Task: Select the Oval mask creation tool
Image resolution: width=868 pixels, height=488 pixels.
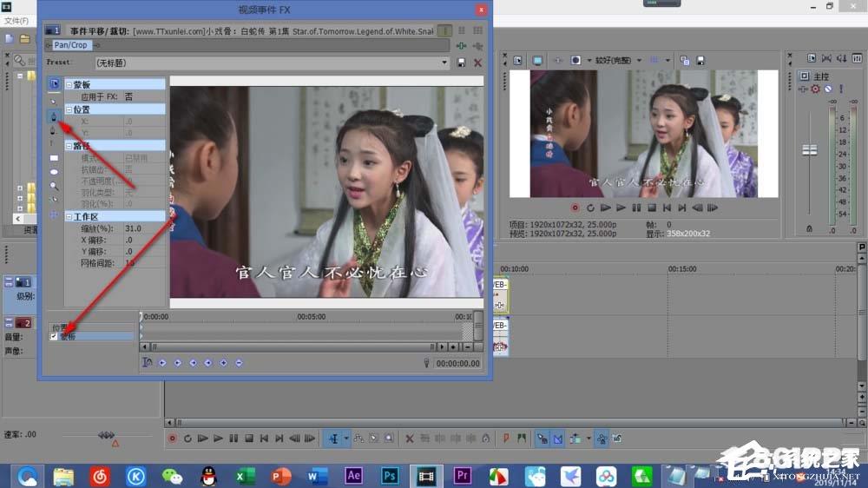Action: [54, 172]
